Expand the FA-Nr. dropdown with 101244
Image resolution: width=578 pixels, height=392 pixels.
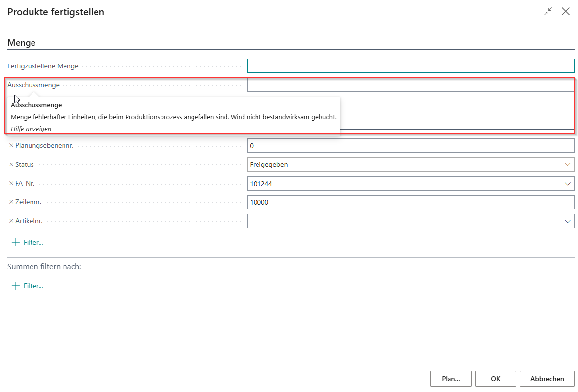[567, 184]
